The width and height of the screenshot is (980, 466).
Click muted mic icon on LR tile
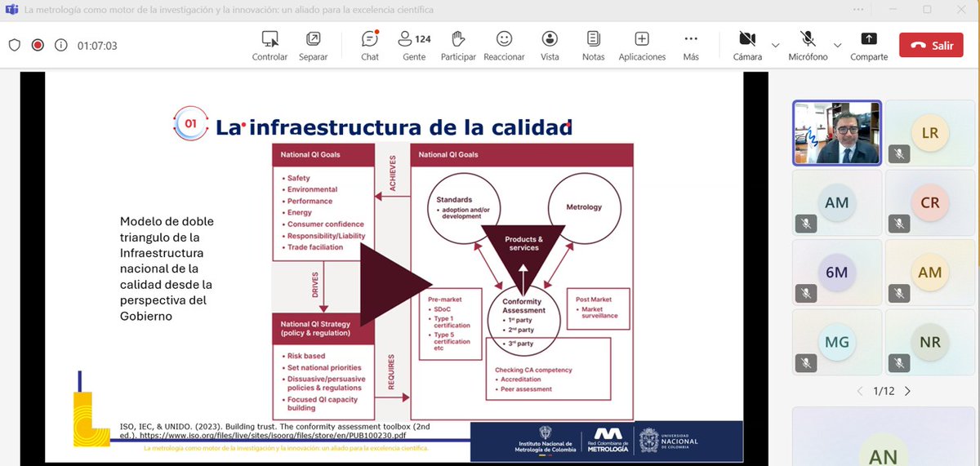coord(900,153)
